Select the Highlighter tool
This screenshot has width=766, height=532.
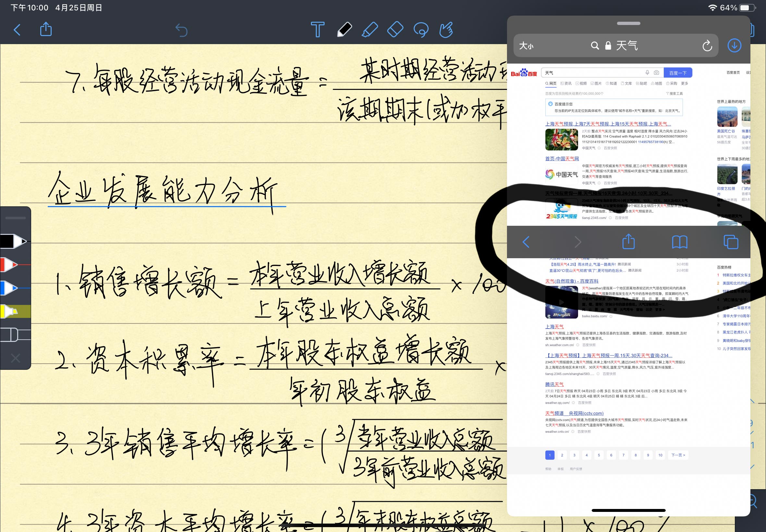click(369, 30)
